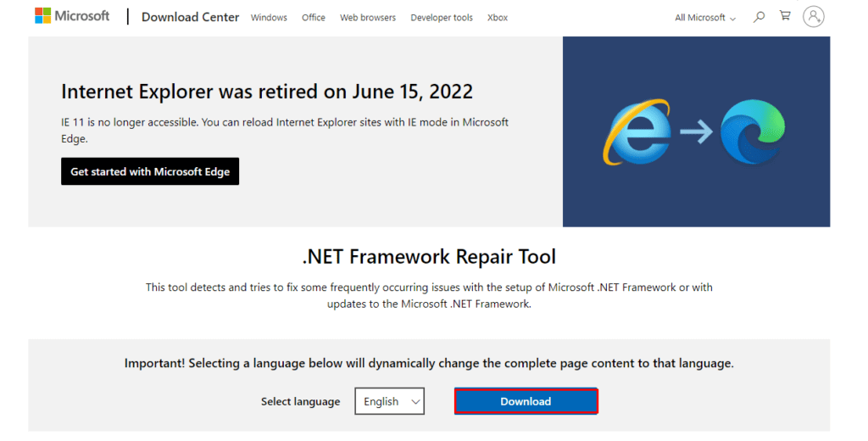Click the 'Important! Selecting a language' notice
The width and height of the screenshot is (868, 441).
point(429,364)
